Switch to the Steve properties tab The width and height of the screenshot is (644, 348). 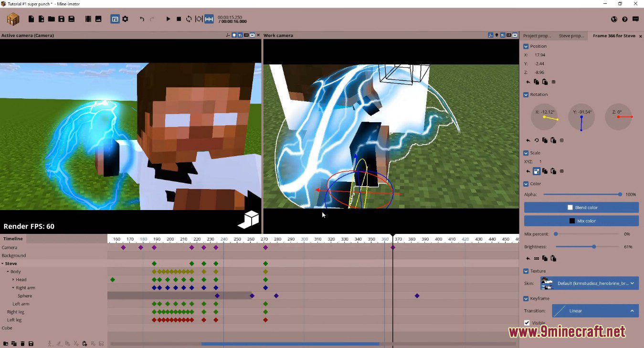pyautogui.click(x=571, y=36)
